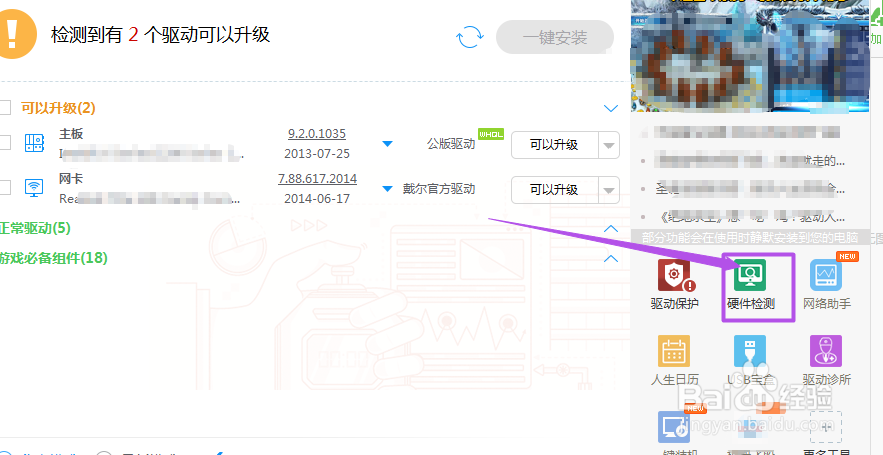Open the game advertisement banner

point(750,55)
